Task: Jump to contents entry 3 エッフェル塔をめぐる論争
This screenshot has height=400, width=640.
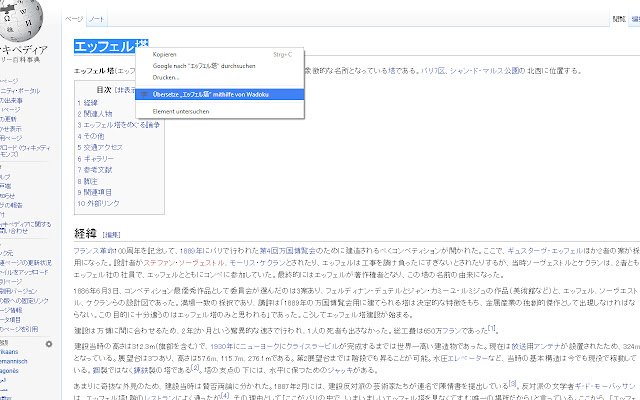Action: (119, 125)
